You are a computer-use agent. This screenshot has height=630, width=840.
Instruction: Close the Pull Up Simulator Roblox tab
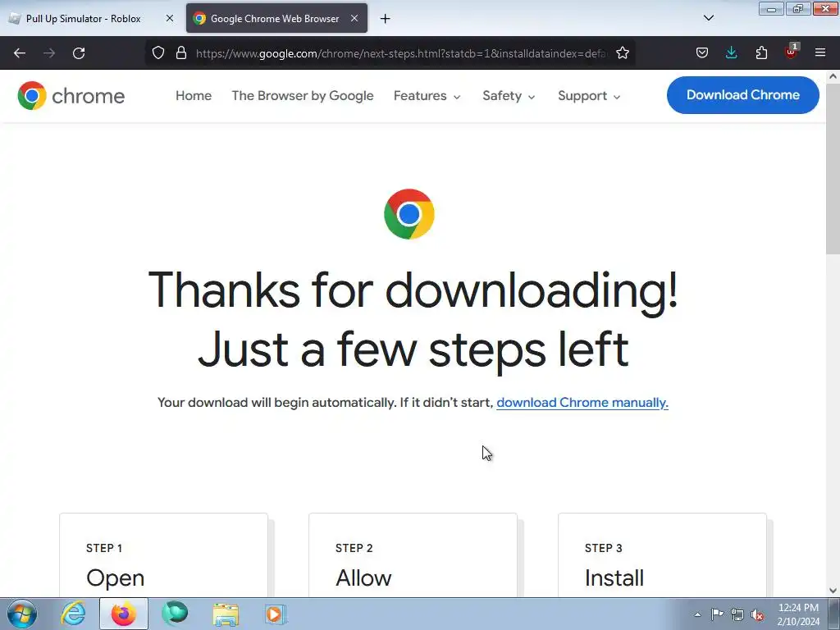[169, 18]
